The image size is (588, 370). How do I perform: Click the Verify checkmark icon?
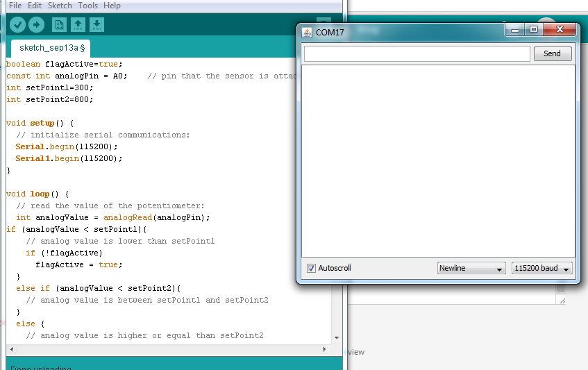tap(17, 25)
